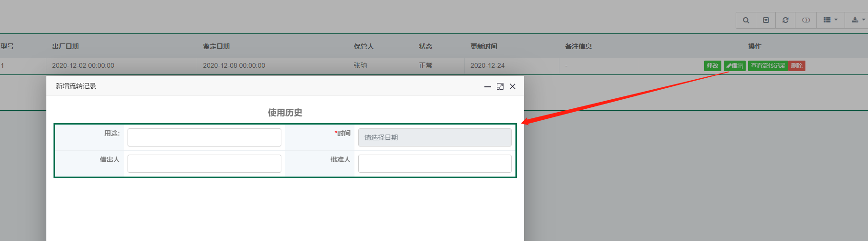Click the 新增流转记录 dialog title
Viewport: 868px width, 241px height.
coord(76,86)
